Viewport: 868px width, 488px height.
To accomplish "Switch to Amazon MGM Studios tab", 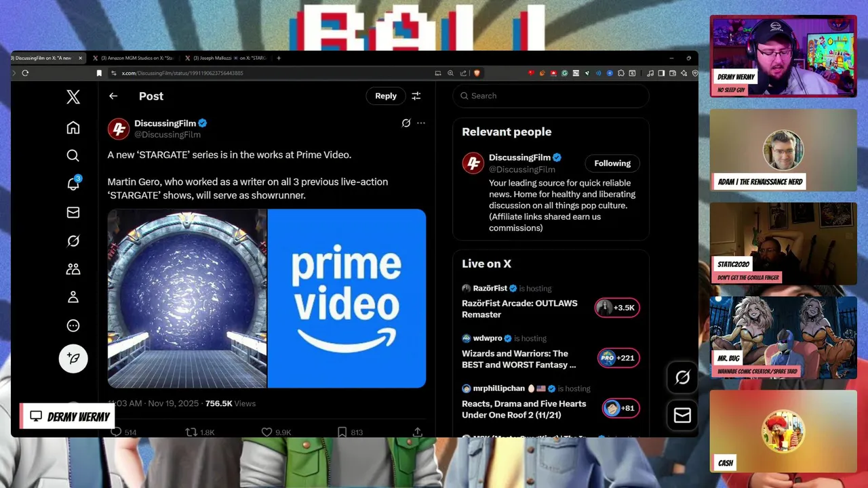I will point(134,58).
